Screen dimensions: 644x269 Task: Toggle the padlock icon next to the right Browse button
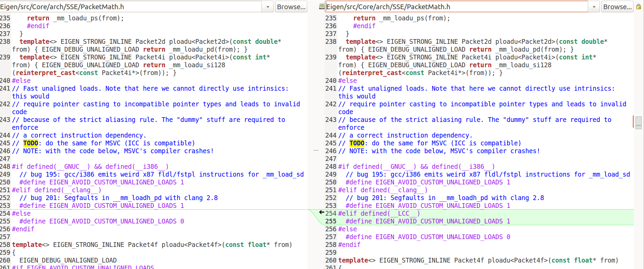pos(639,6)
